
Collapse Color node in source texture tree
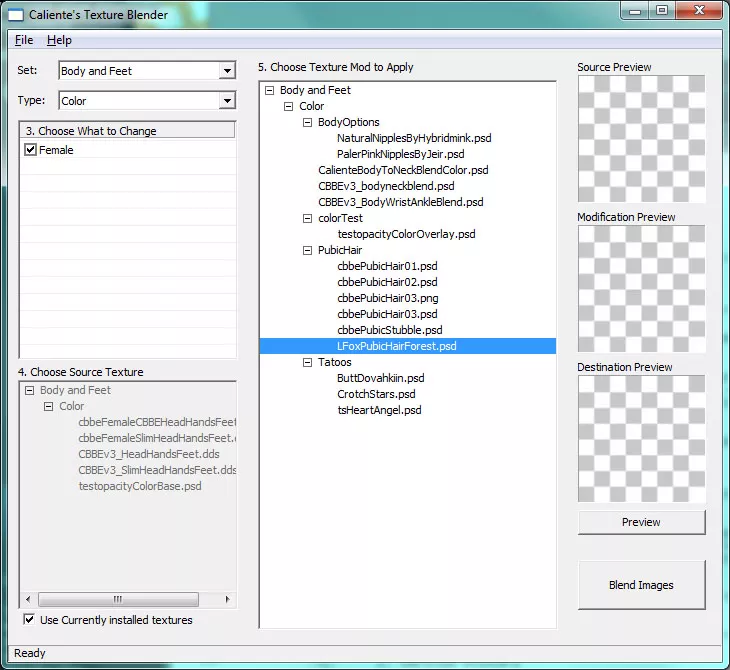48,406
